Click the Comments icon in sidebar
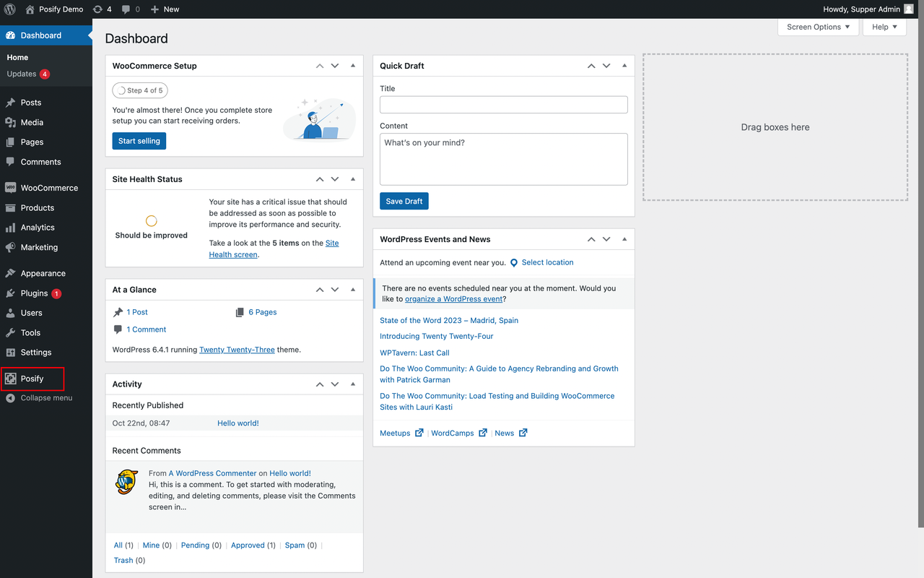Image resolution: width=924 pixels, height=578 pixels. click(10, 162)
